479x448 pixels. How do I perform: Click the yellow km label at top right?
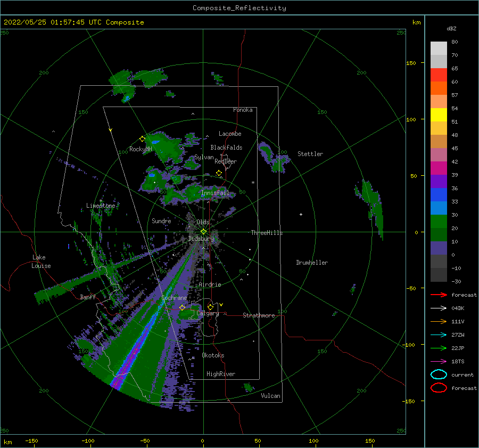click(x=417, y=22)
